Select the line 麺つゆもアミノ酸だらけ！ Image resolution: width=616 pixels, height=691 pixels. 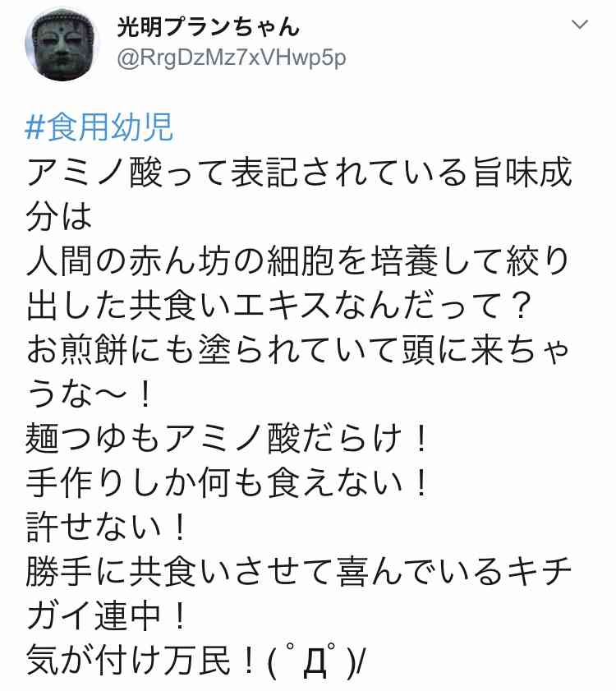[x=228, y=439]
